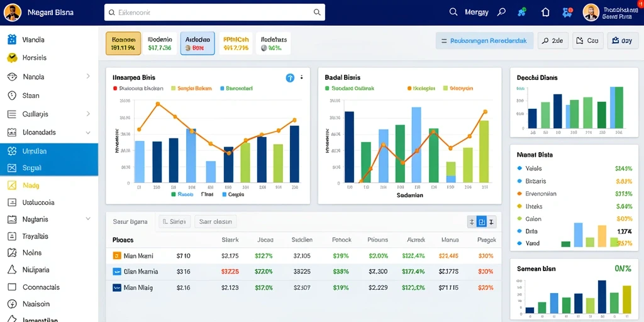Select the yellow Boaccan summary card
The height and width of the screenshot is (322, 644).
click(123, 43)
